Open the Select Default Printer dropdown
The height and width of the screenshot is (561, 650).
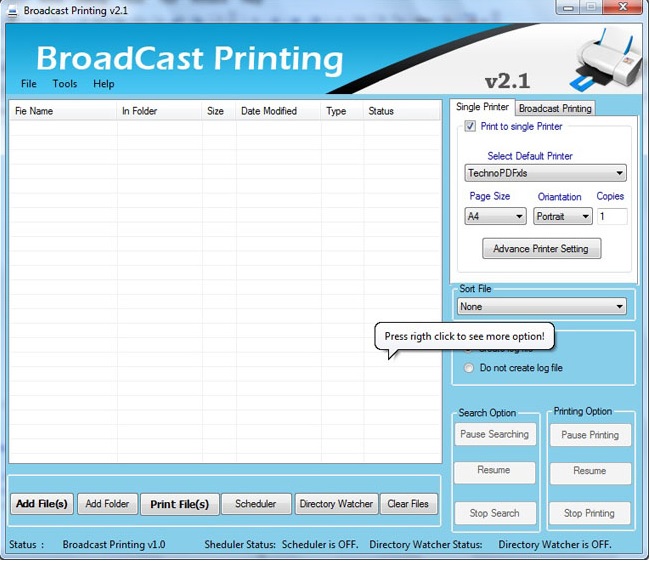(x=546, y=173)
